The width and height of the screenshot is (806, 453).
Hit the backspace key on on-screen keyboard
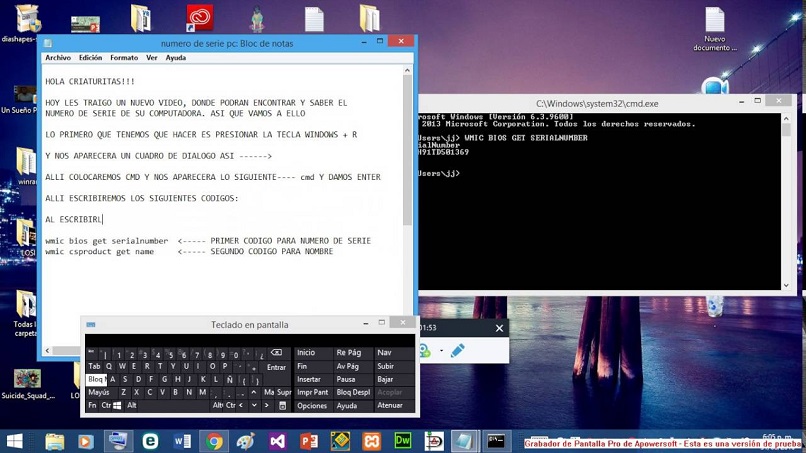click(x=276, y=353)
